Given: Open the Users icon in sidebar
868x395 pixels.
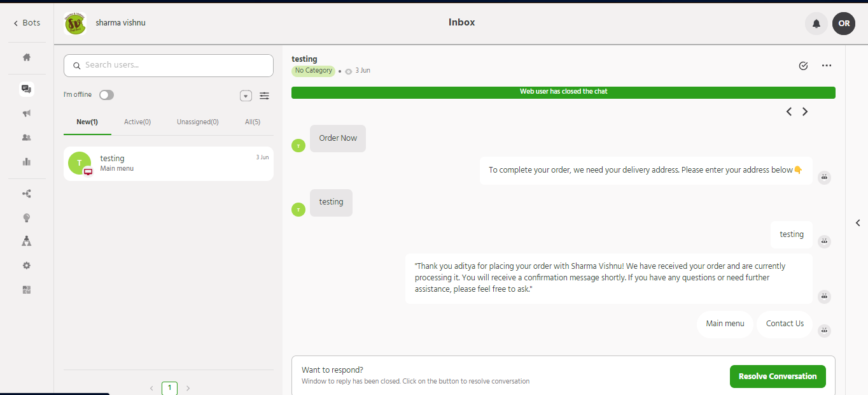Looking at the screenshot, I should click(x=27, y=138).
